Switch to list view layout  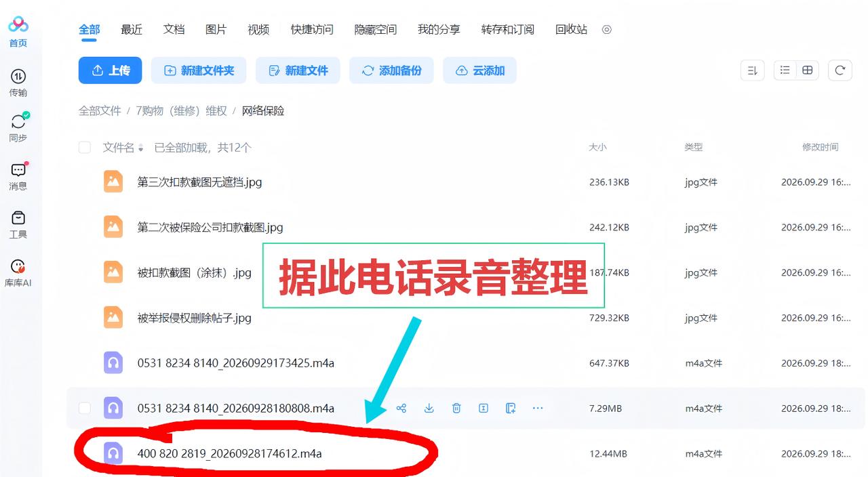785,70
